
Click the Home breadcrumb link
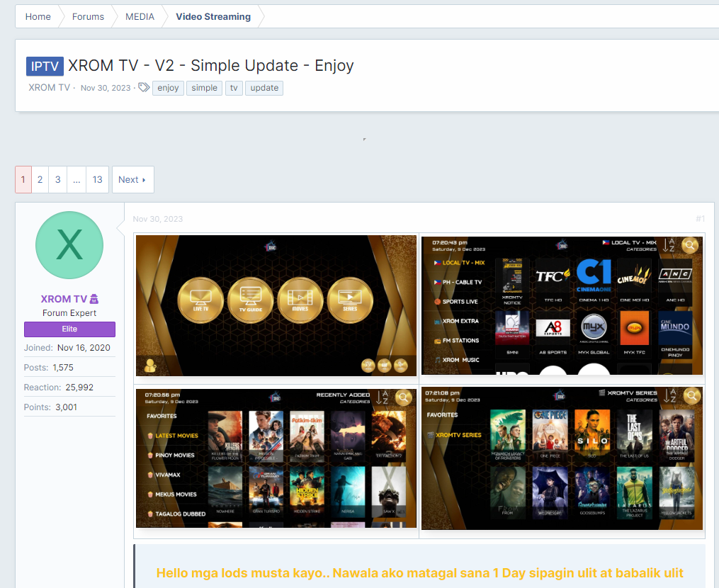pyautogui.click(x=38, y=16)
